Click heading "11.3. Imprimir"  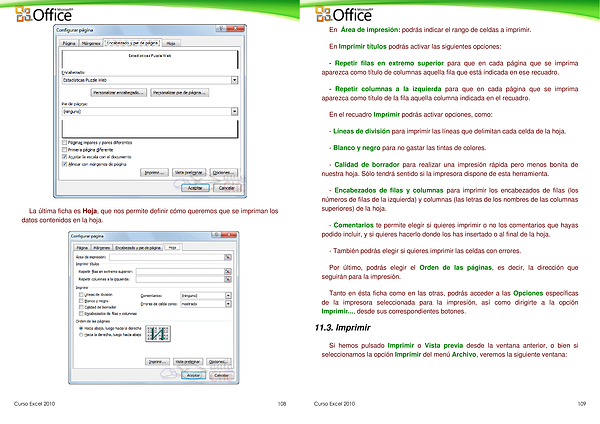(x=342, y=328)
